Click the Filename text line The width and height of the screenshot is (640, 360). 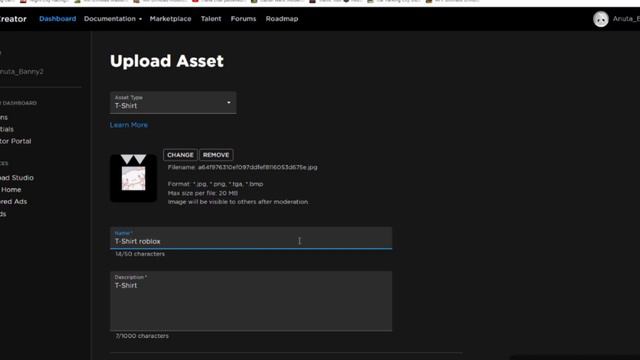[x=242, y=167]
